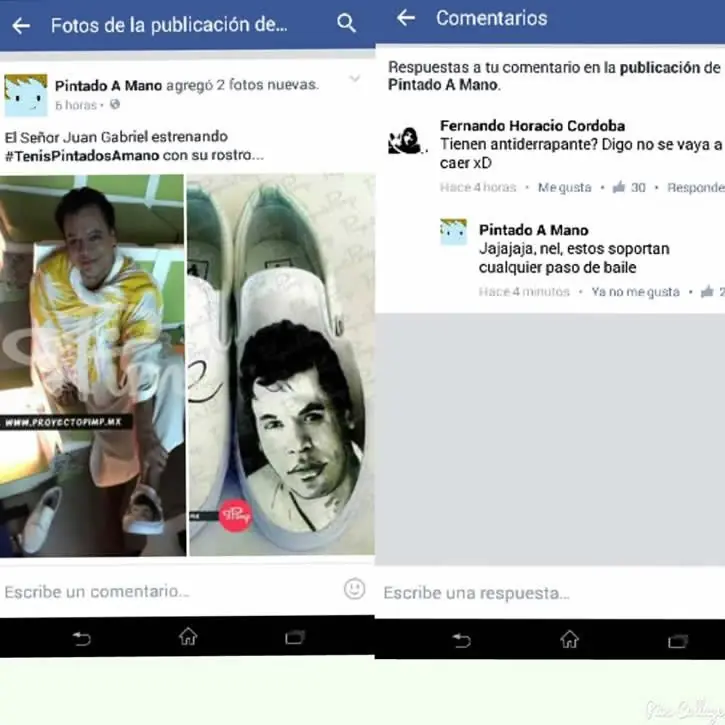
Task: Tap the back arrow next to Comentarios
Action: (x=406, y=18)
